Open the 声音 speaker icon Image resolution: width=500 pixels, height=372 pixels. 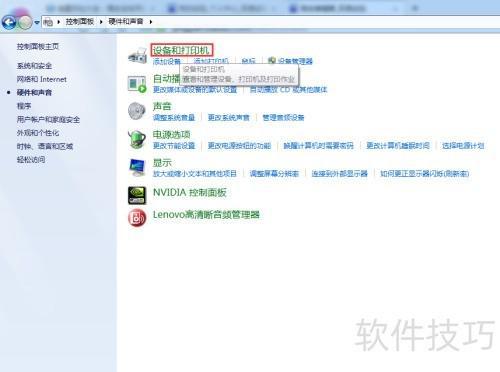(x=137, y=111)
